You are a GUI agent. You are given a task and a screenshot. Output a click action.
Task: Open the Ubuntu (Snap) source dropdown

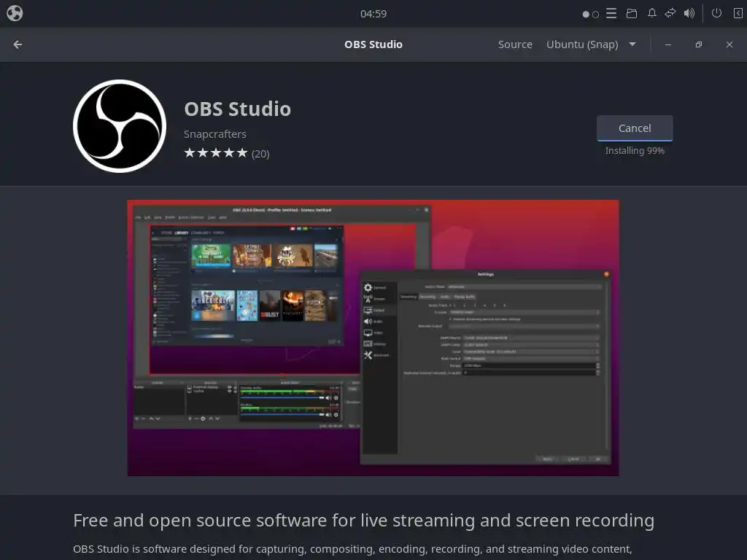[x=591, y=44]
